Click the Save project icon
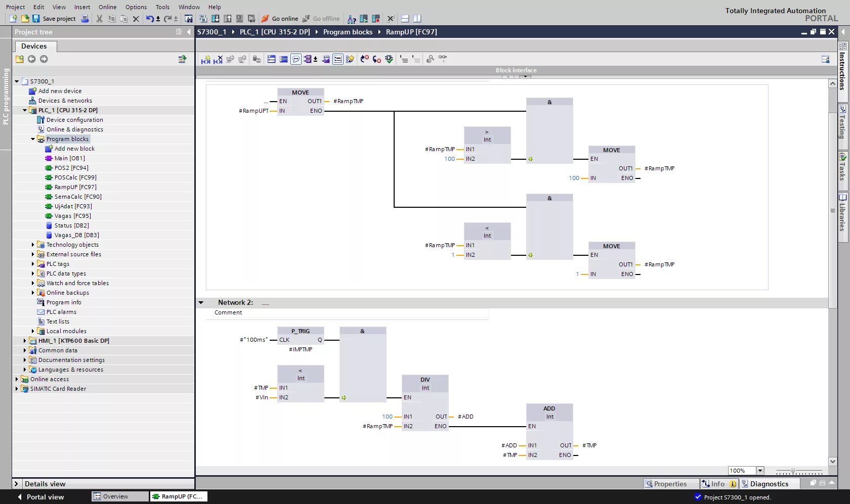Viewport: 850px width, 504px height. pyautogui.click(x=36, y=19)
